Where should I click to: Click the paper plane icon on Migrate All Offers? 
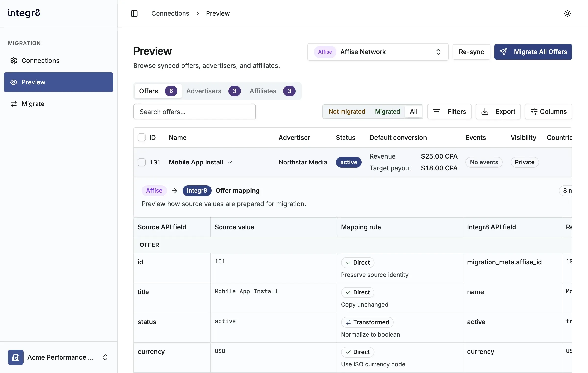tap(503, 52)
